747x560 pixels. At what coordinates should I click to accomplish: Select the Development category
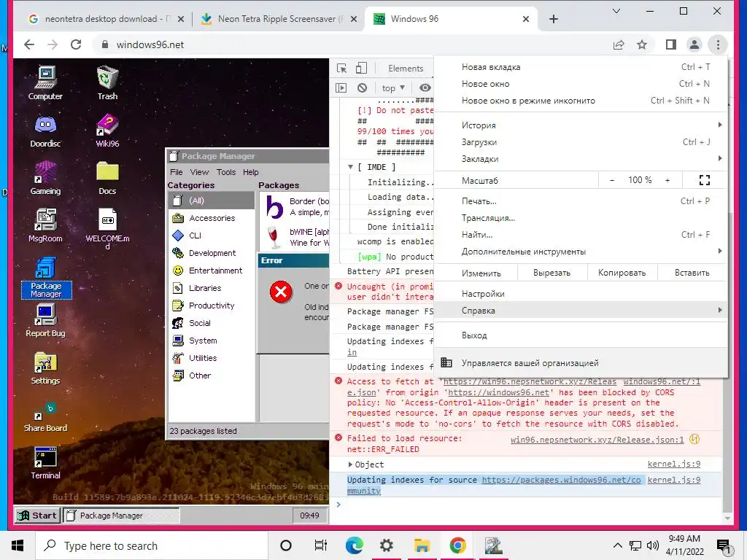click(x=211, y=253)
